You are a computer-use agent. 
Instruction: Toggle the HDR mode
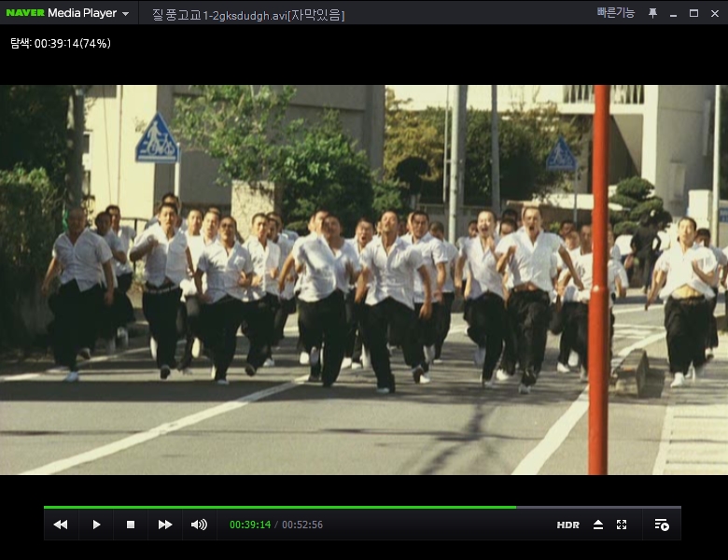tap(567, 525)
